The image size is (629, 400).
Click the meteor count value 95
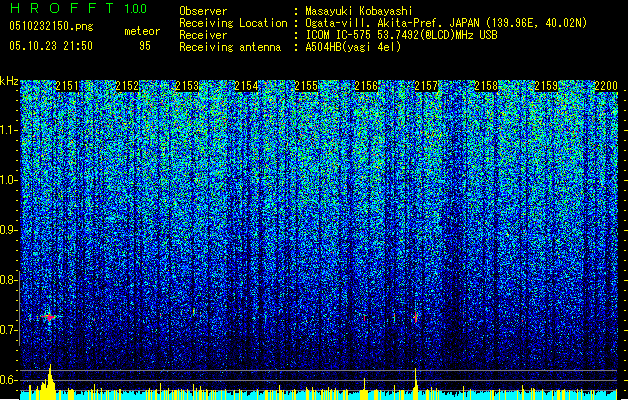coord(145,46)
